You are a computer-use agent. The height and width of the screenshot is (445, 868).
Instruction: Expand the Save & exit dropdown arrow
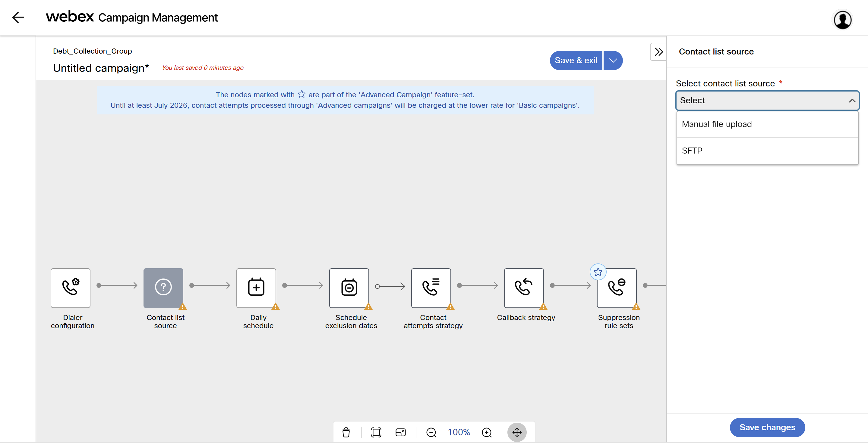click(x=613, y=61)
